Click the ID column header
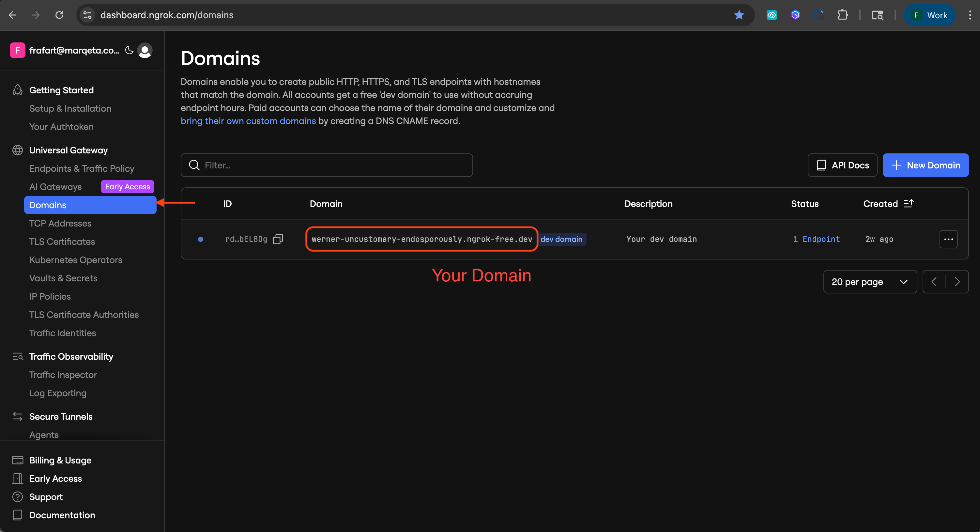The width and height of the screenshot is (980, 532). click(227, 204)
